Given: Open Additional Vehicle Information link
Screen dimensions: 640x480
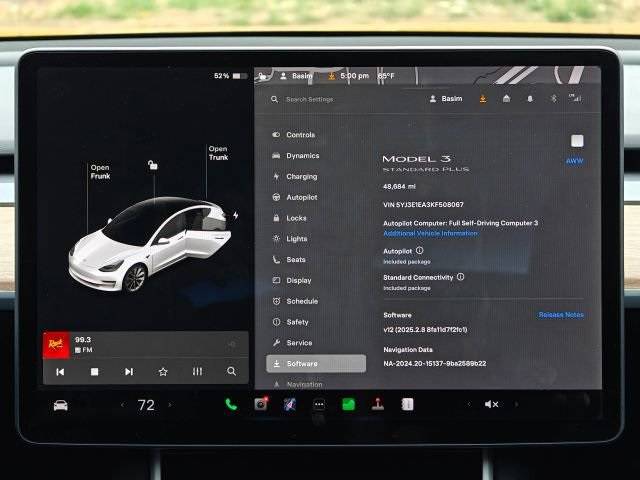Looking at the screenshot, I should point(431,233).
